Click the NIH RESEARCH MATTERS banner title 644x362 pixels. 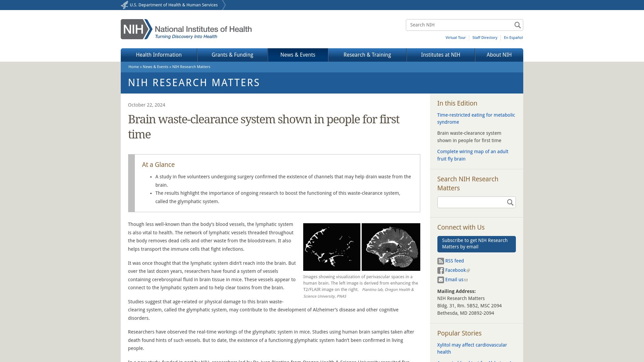(194, 83)
